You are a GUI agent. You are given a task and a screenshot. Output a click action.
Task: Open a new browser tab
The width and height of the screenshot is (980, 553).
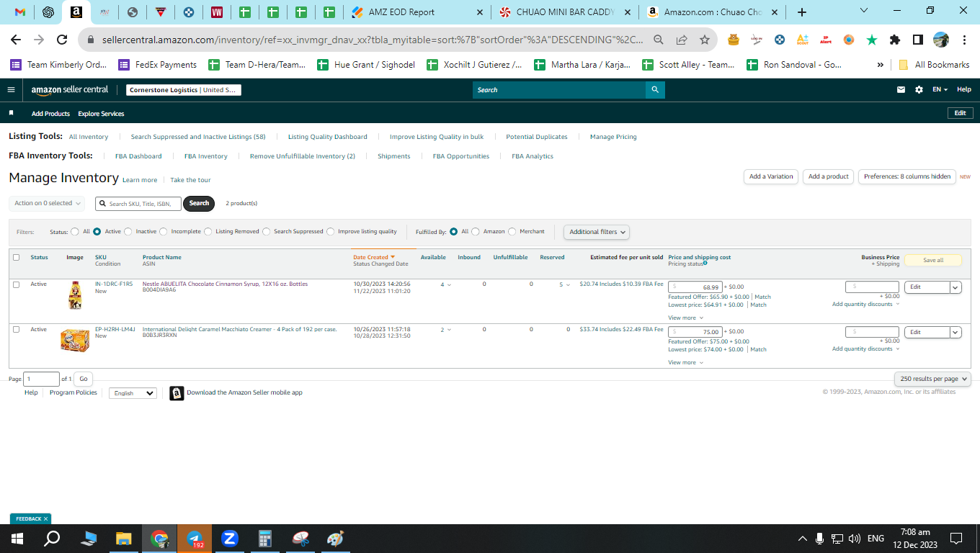point(802,12)
